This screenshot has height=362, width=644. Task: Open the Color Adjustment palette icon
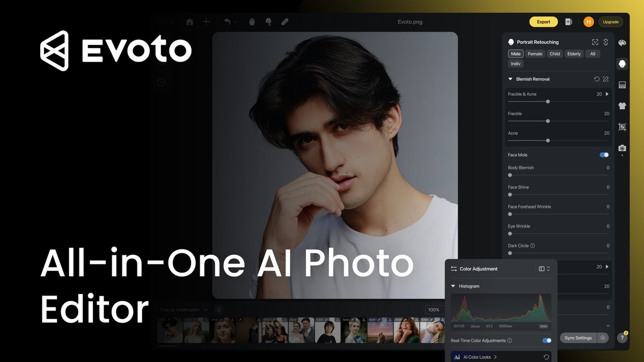pyautogui.click(x=621, y=42)
